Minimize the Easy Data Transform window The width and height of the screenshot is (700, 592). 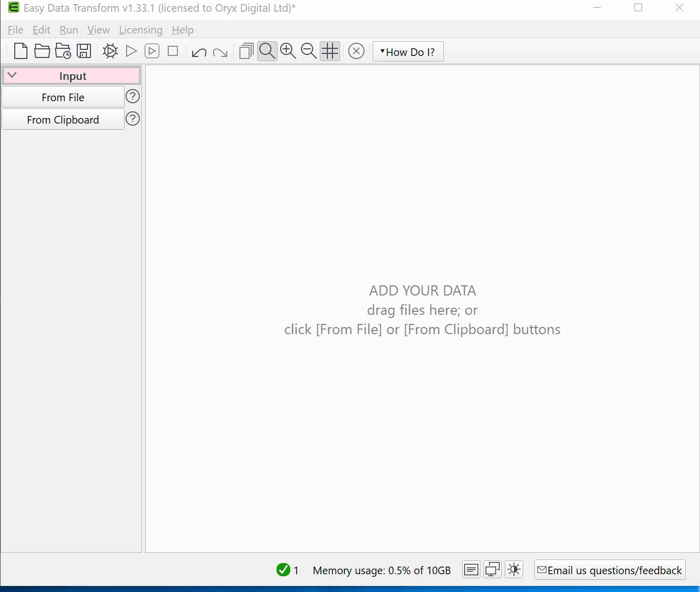click(597, 8)
